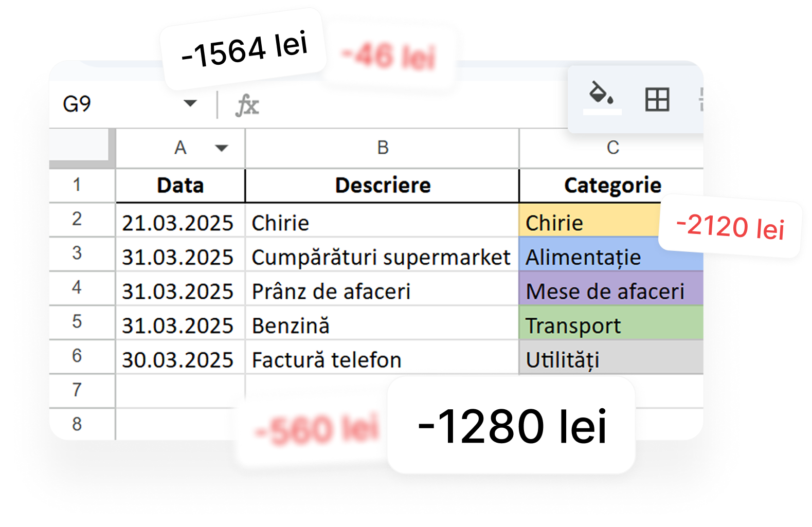Image resolution: width=812 pixels, height=527 pixels.
Task: Select column C header
Action: click(612, 148)
